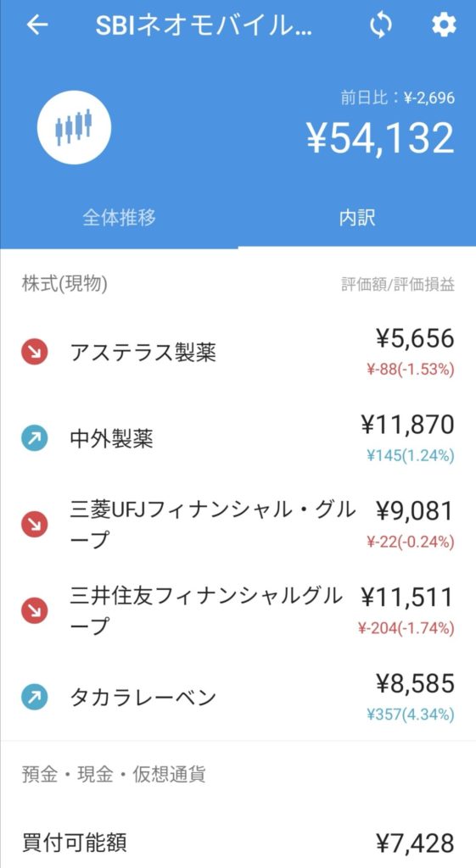Switch to the 全体推移 tab
This screenshot has width=476, height=868.
tap(119, 218)
